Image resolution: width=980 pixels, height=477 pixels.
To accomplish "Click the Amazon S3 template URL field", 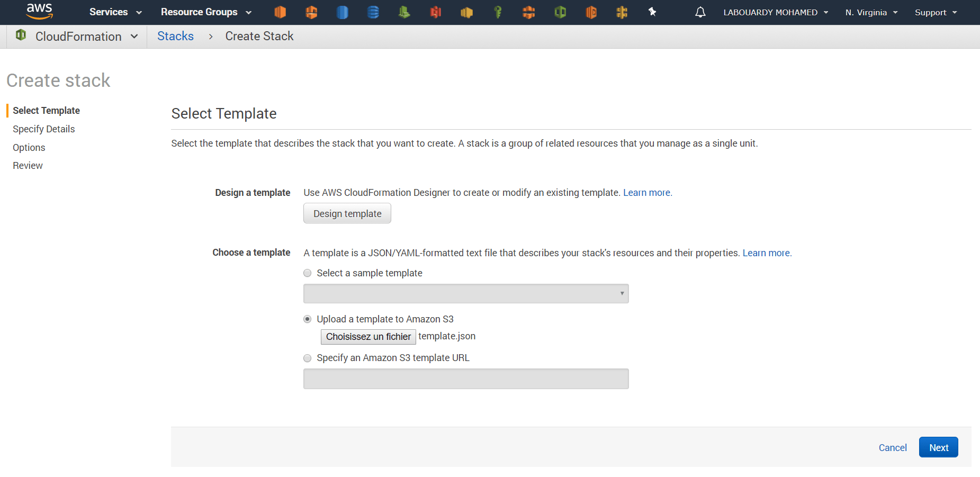I will tap(465, 379).
